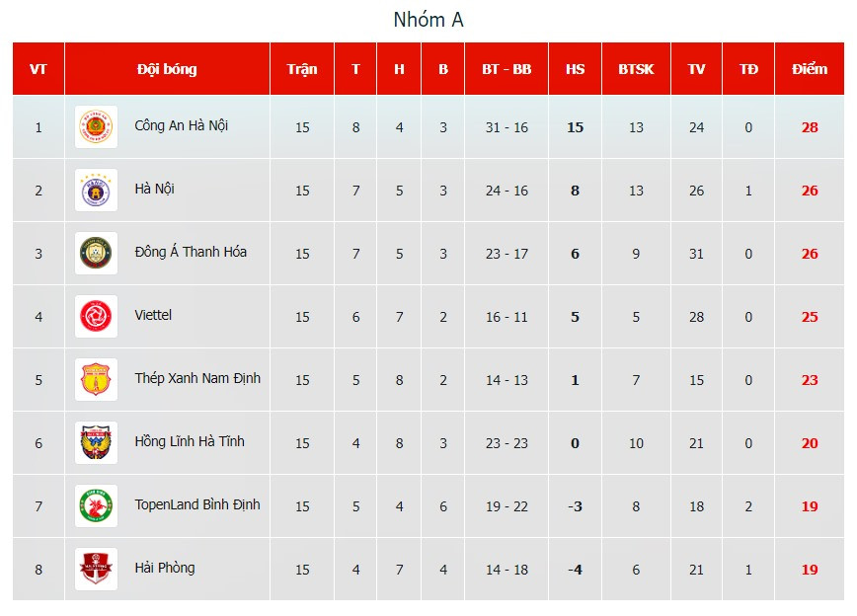Click the BTSK column header
This screenshot has height=616, width=857.
coord(636,69)
